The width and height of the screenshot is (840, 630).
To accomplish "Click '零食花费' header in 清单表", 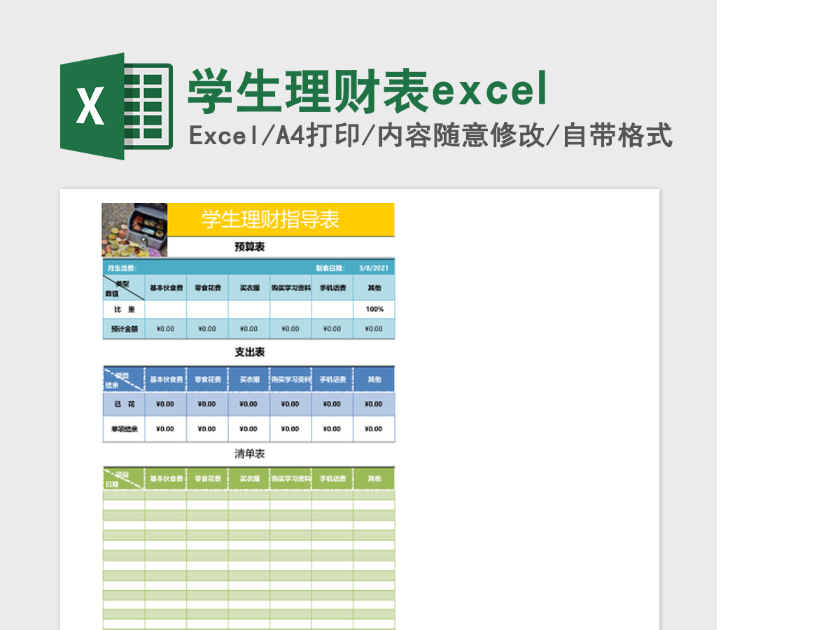I will [207, 479].
